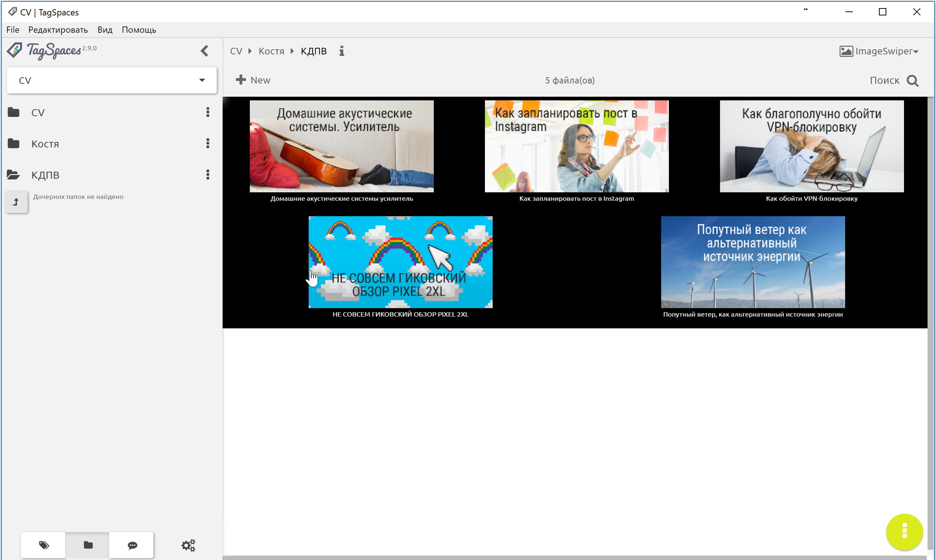Image resolution: width=936 pixels, height=560 pixels.
Task: Collapse the left sidebar with the chevron
Action: click(204, 51)
